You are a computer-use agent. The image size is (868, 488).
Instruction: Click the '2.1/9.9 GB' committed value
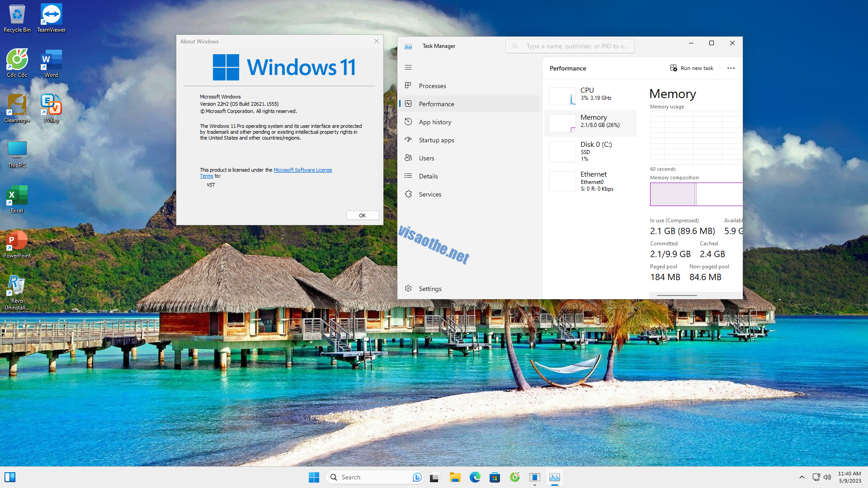click(x=670, y=254)
